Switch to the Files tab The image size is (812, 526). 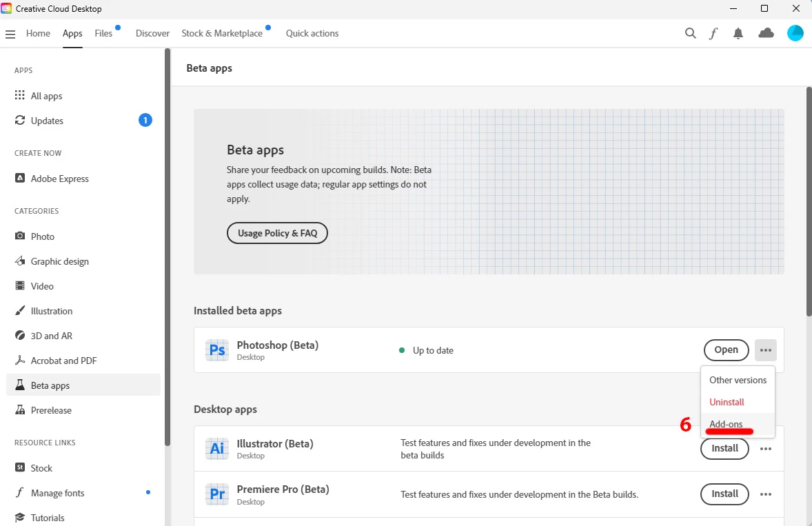pos(103,33)
